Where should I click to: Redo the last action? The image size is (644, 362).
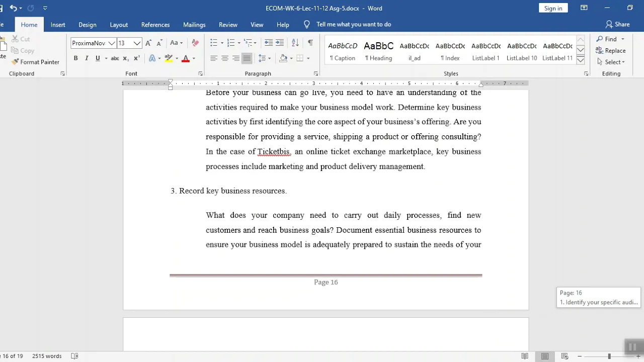pyautogui.click(x=30, y=8)
